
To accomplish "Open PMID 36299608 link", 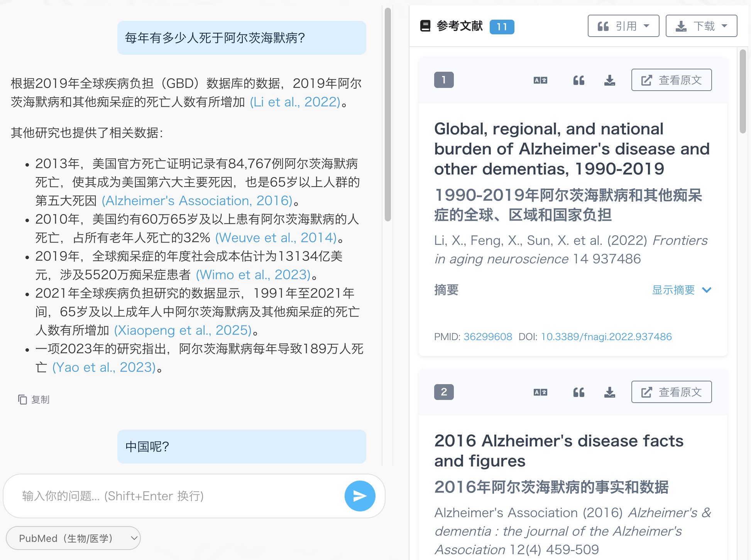I will pyautogui.click(x=488, y=336).
